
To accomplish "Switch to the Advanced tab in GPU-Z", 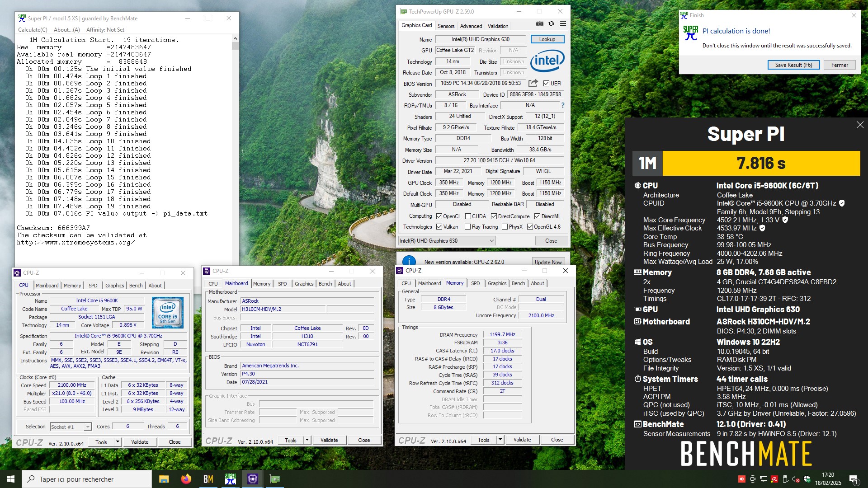I will (471, 26).
